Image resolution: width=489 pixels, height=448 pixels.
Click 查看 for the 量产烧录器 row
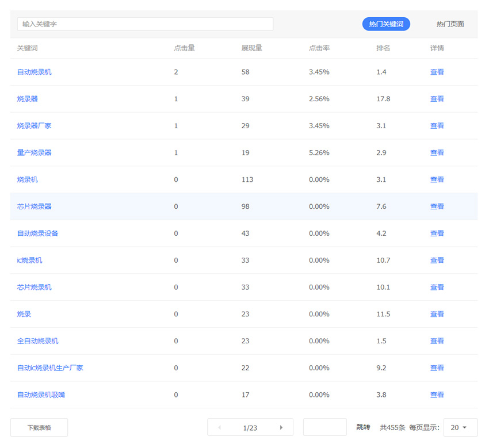tap(437, 153)
